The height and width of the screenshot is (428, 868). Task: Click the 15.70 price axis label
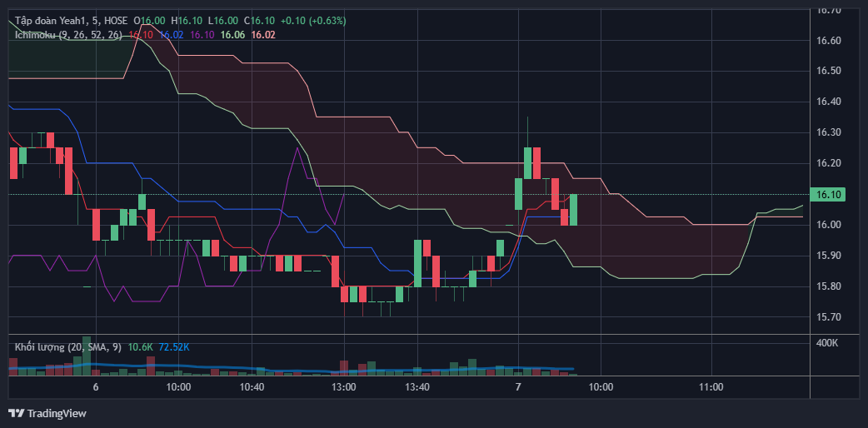point(828,317)
